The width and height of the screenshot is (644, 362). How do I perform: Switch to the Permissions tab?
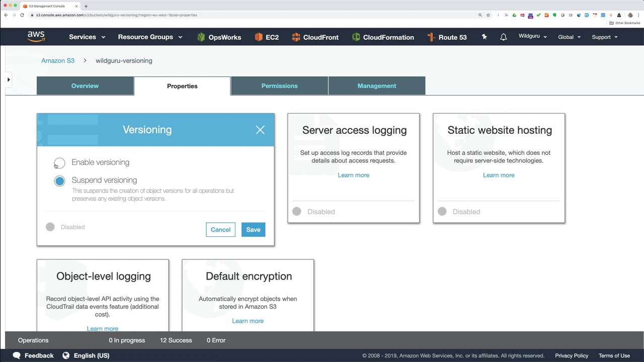pos(279,86)
